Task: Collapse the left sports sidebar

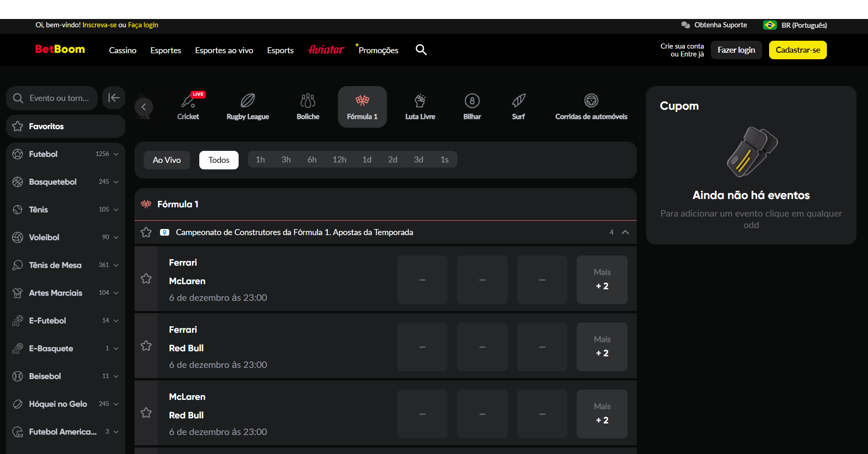Action: 114,98
